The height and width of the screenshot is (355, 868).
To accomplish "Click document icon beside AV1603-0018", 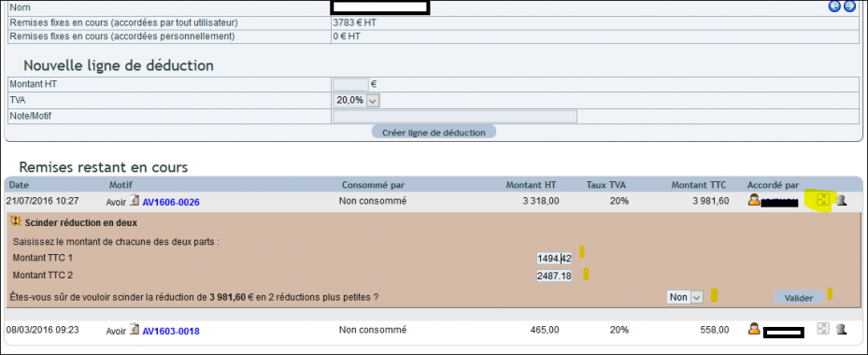I will coord(134,330).
